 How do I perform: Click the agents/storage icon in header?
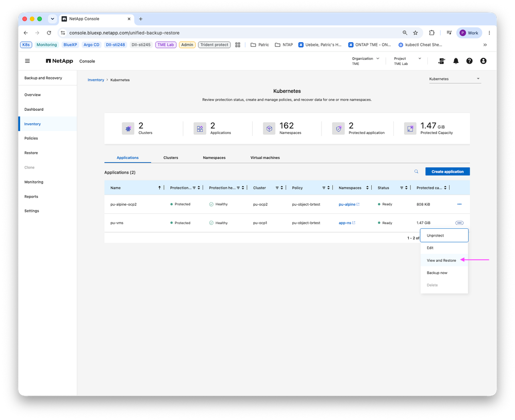441,61
